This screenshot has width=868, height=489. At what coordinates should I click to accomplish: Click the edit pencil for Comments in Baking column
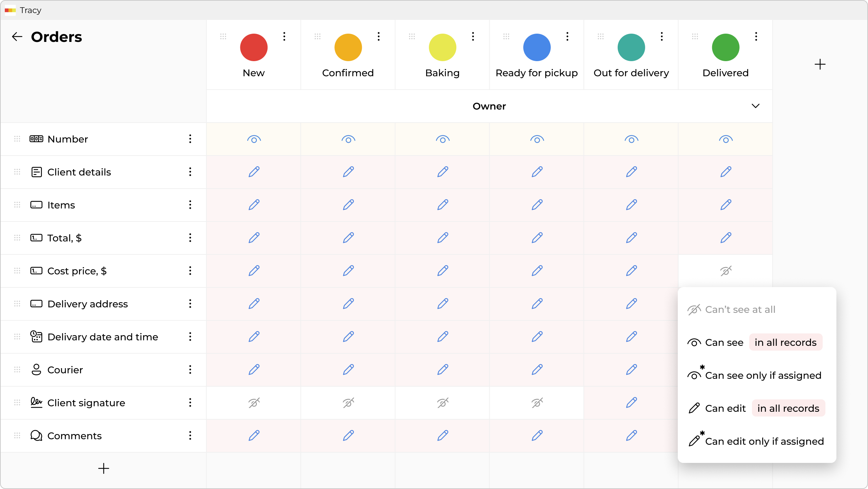point(442,436)
